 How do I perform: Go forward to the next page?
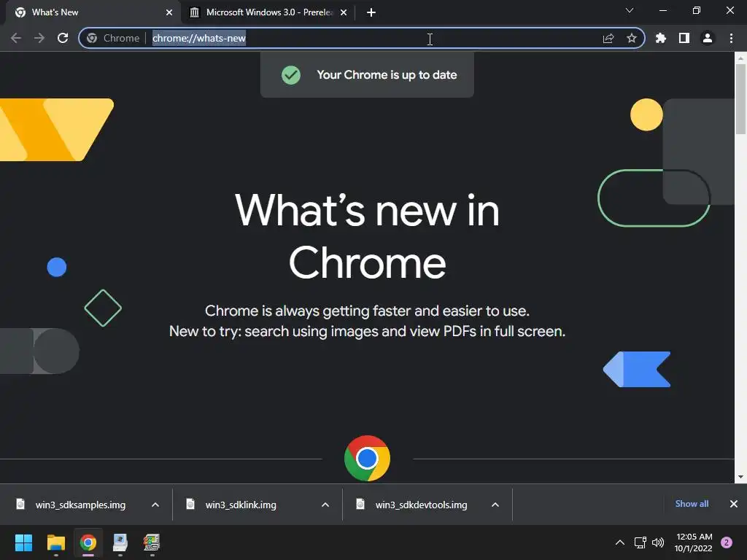pos(39,38)
